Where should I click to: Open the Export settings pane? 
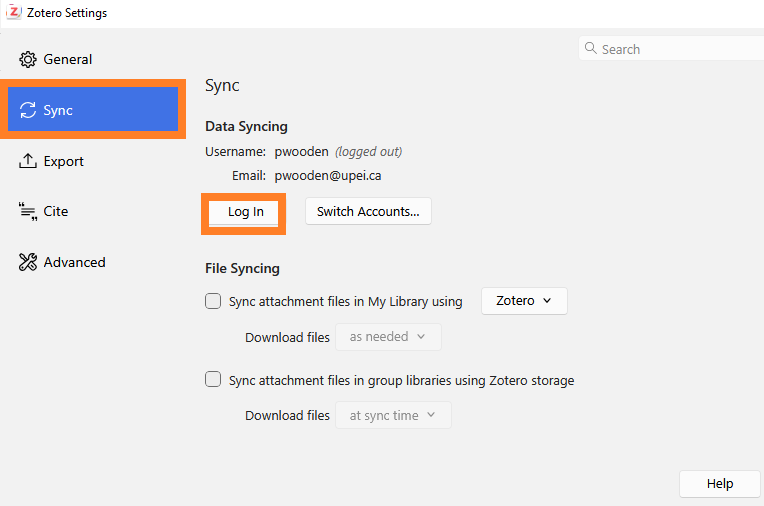[x=63, y=161]
